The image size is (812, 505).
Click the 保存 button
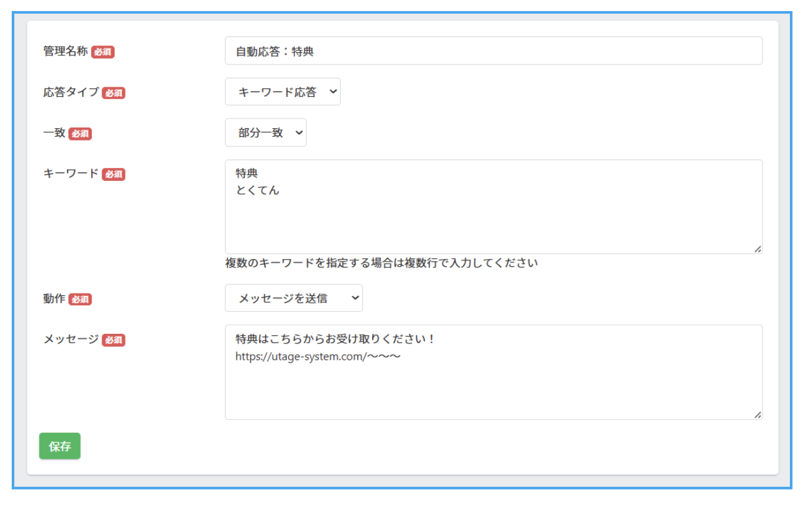60,446
